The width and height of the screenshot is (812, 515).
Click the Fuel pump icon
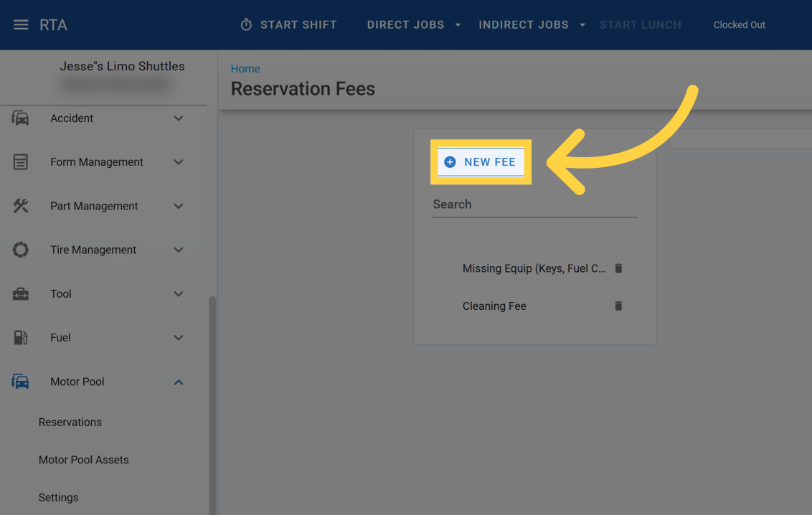point(21,338)
